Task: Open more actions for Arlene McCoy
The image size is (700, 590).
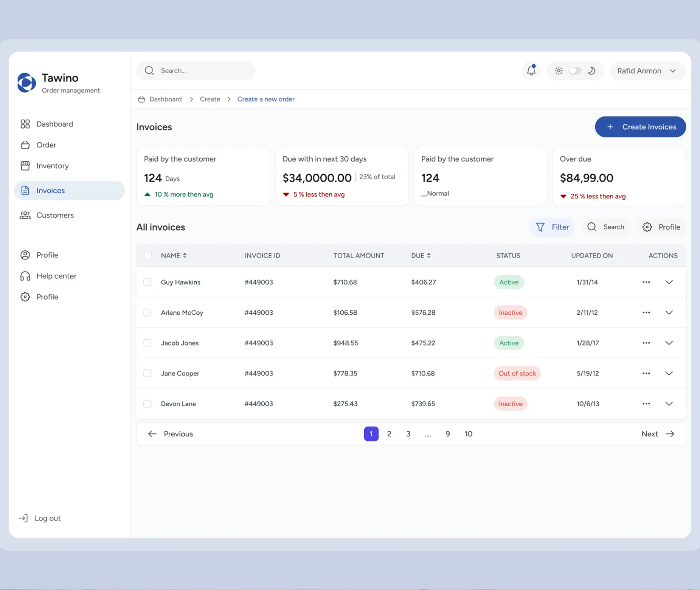Action: click(x=646, y=312)
